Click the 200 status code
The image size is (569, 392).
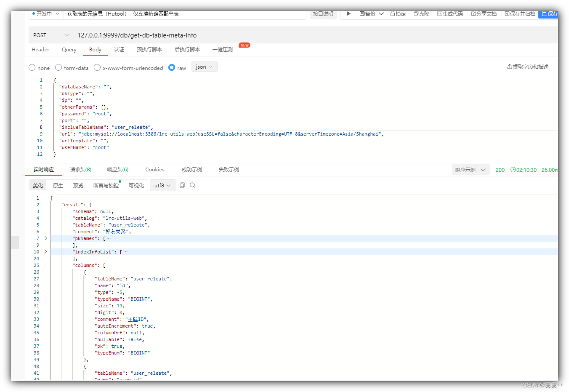pyautogui.click(x=500, y=170)
